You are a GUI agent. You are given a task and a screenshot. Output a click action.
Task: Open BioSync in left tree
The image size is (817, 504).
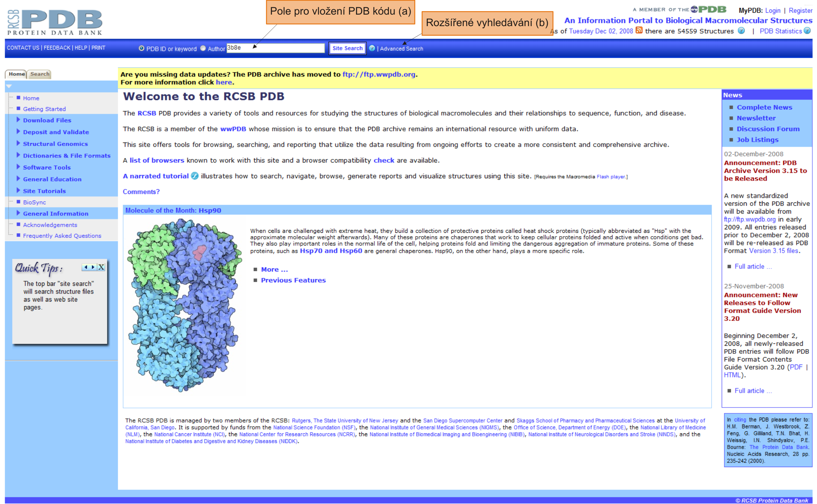coord(34,202)
